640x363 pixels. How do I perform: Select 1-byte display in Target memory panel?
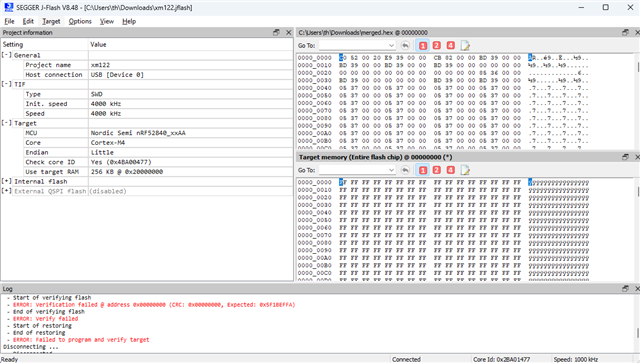coord(423,170)
